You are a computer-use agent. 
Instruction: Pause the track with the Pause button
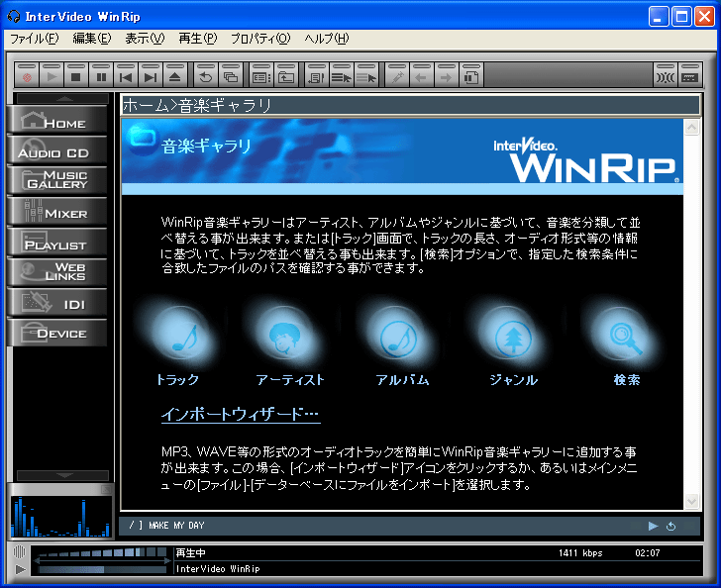point(101,75)
